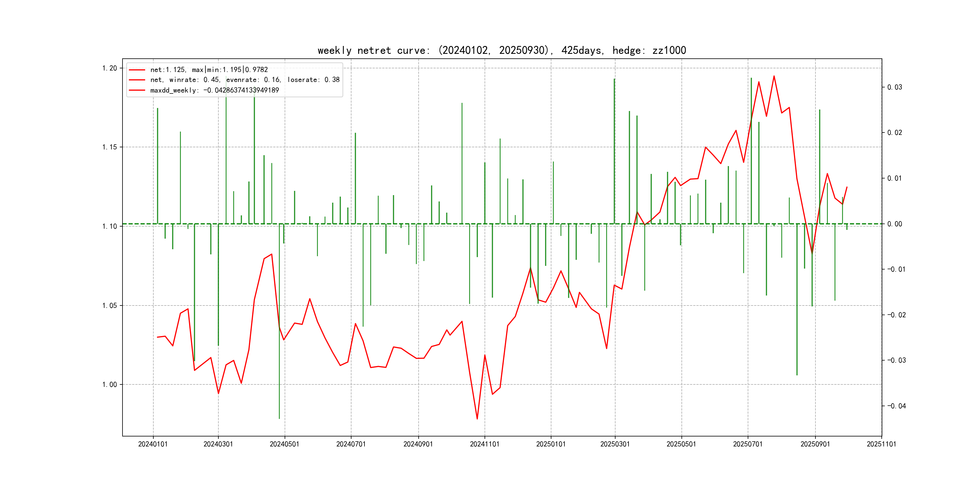980x490 pixels.
Task: Select the 20241101 x-axis date label
Action: tap(484, 444)
